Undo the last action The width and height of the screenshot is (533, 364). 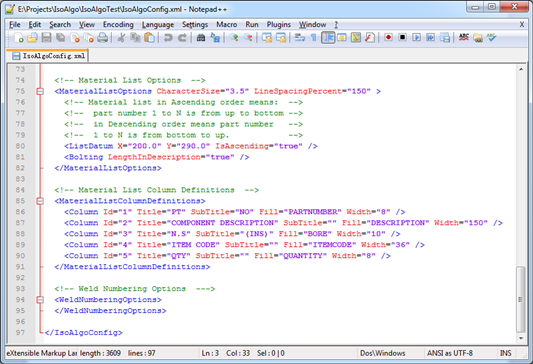(x=168, y=37)
